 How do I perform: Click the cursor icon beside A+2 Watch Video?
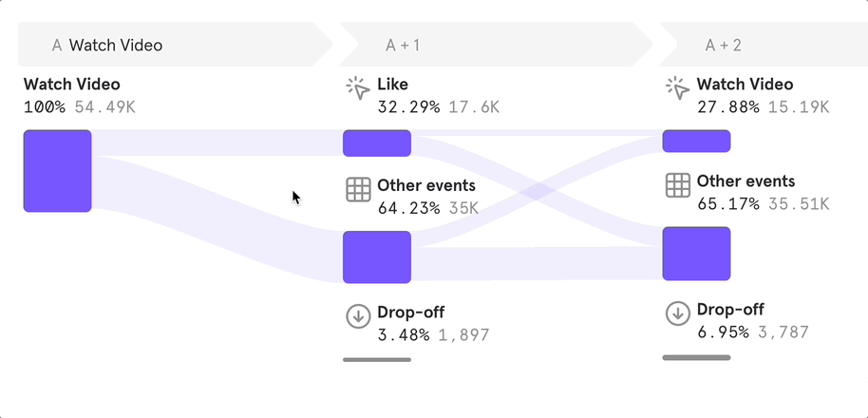click(x=677, y=89)
